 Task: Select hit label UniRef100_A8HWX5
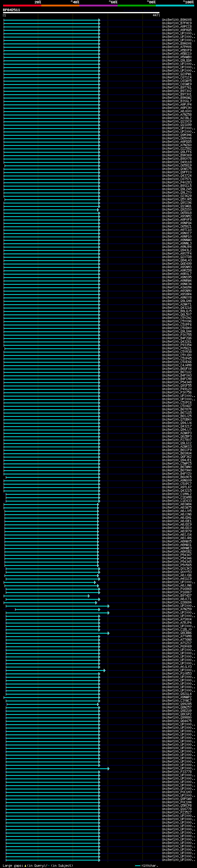tap(177, 542)
